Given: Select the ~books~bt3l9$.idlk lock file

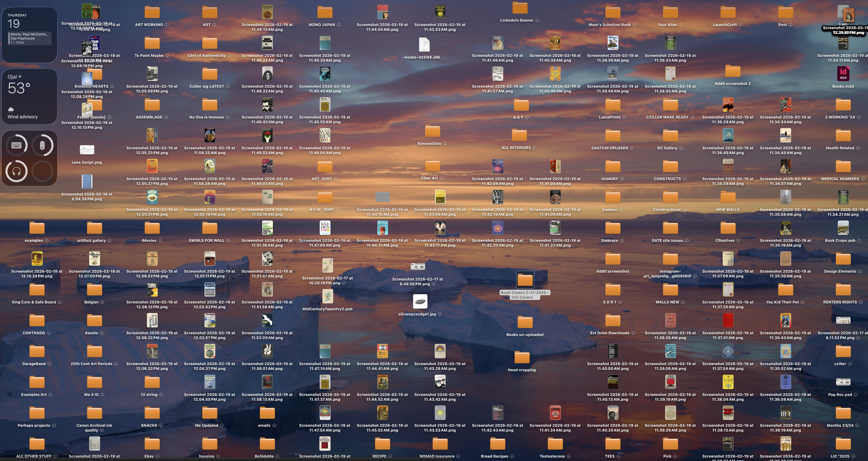Looking at the screenshot, I should pos(424,44).
